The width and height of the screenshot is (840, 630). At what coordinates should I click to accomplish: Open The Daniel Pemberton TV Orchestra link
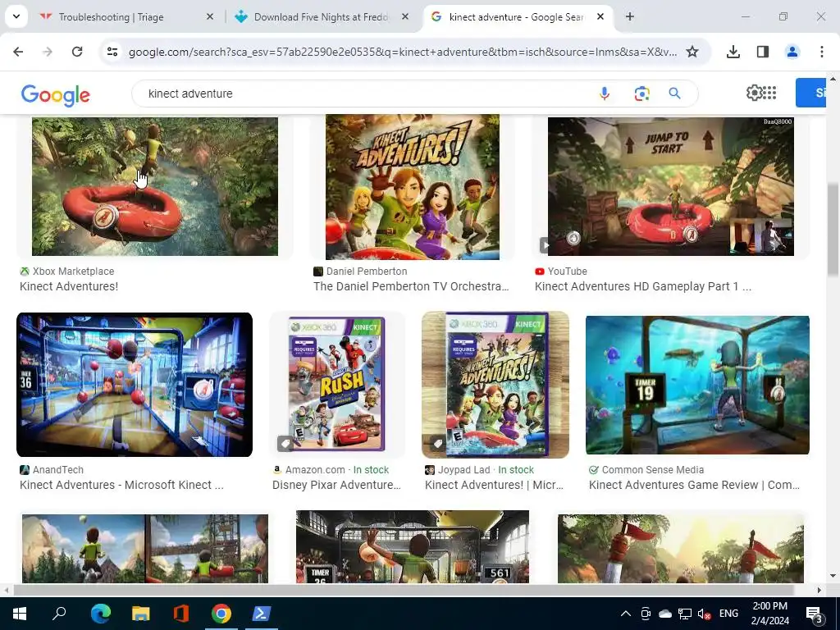(x=412, y=286)
